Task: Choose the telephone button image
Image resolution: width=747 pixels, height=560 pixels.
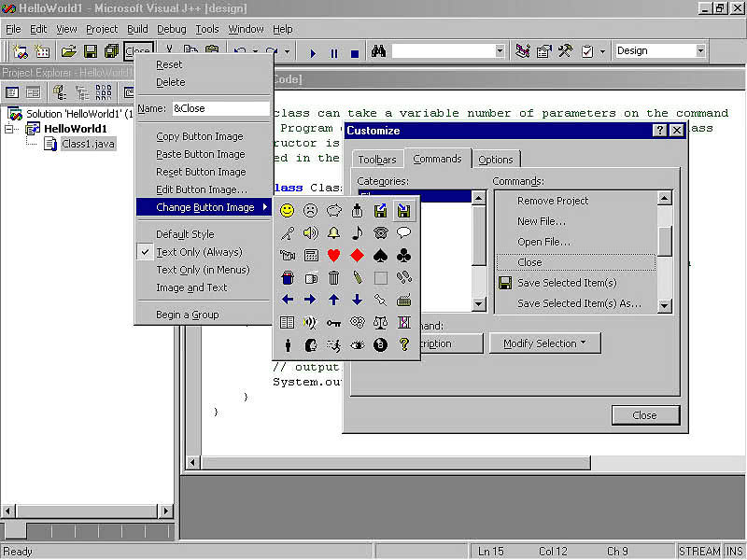Action: [x=380, y=232]
